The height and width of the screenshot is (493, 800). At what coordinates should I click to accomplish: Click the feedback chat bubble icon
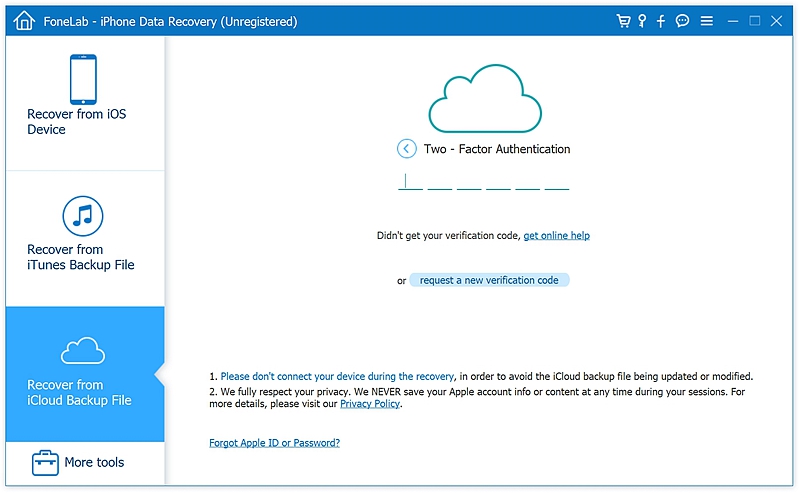pos(682,21)
